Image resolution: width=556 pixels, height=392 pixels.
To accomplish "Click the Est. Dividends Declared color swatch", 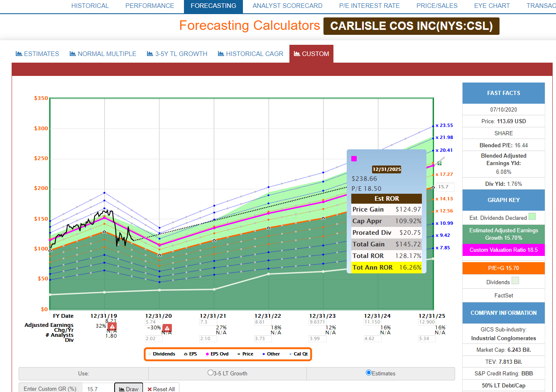I will pyautogui.click(x=532, y=217).
